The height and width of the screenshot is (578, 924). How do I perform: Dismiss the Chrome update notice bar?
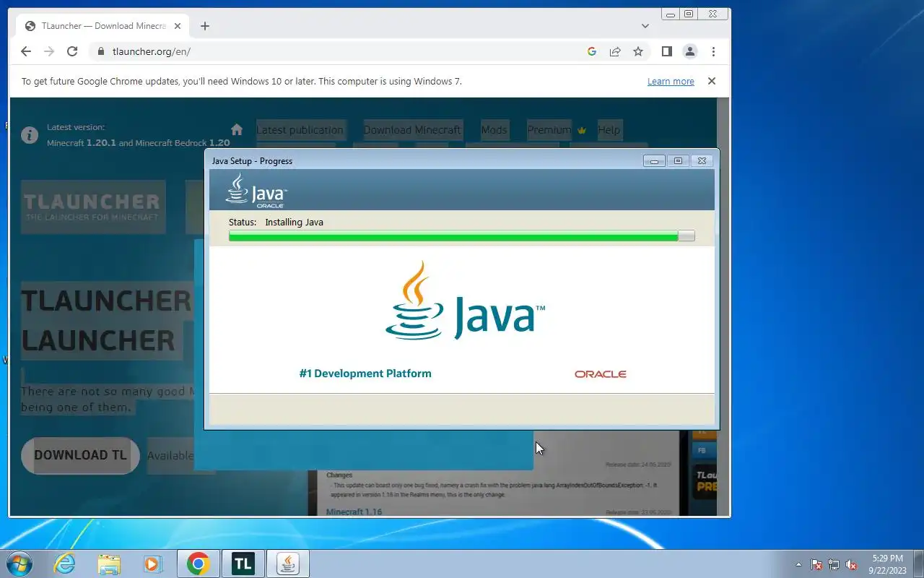(712, 81)
